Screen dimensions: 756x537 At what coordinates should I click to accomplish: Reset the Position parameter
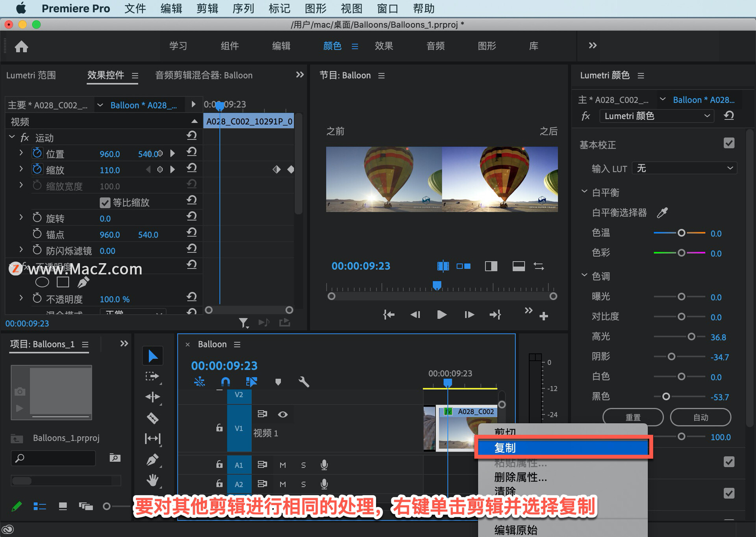pyautogui.click(x=192, y=152)
